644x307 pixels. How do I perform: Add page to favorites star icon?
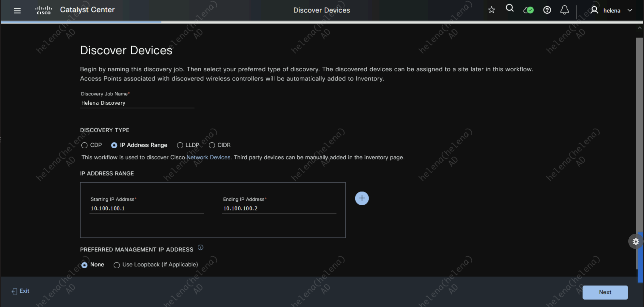pos(491,10)
